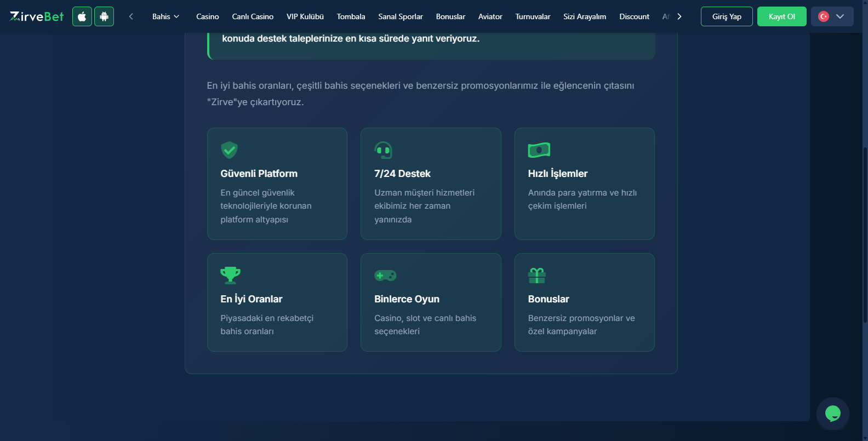The image size is (868, 441).
Task: Click the 7/24 Destek headset icon
Action: 383,150
